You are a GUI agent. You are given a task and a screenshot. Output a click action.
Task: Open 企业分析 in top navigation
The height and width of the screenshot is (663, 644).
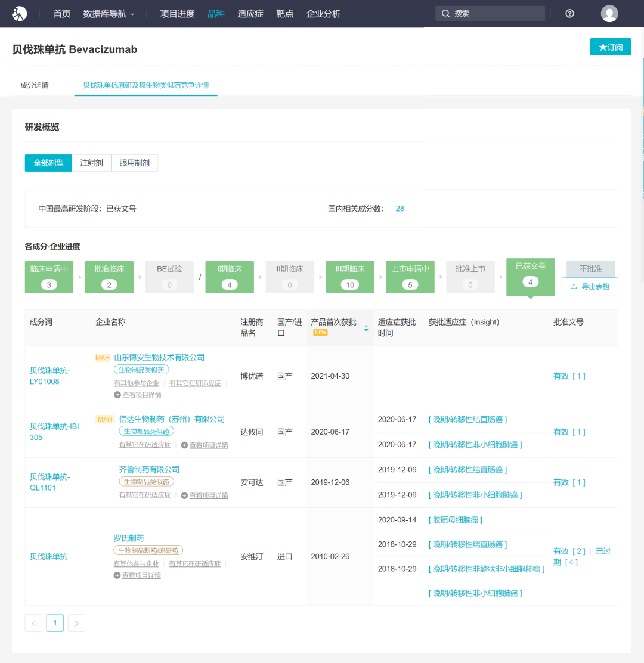pyautogui.click(x=323, y=14)
